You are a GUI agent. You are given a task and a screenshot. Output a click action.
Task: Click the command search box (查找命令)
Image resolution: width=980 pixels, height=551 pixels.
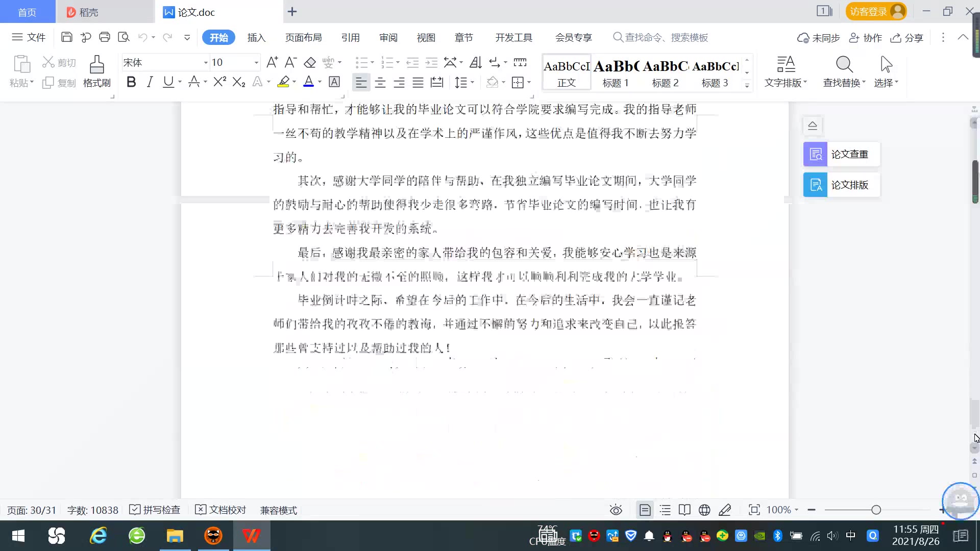coord(666,37)
